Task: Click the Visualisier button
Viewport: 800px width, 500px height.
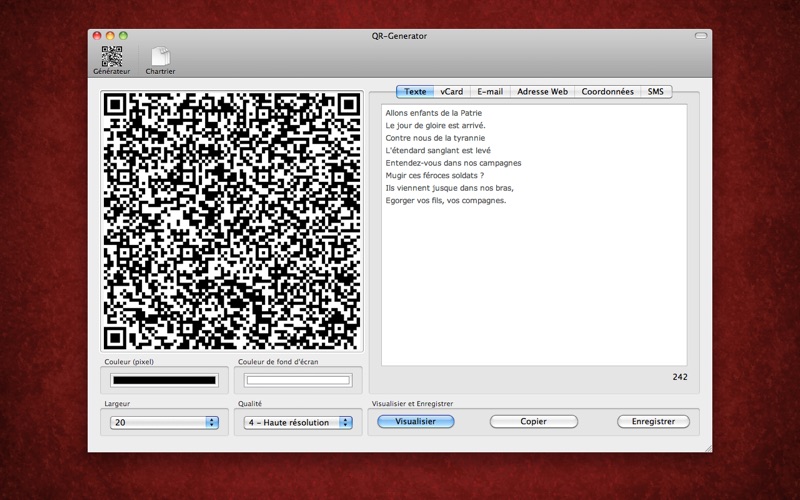Action: click(x=415, y=421)
